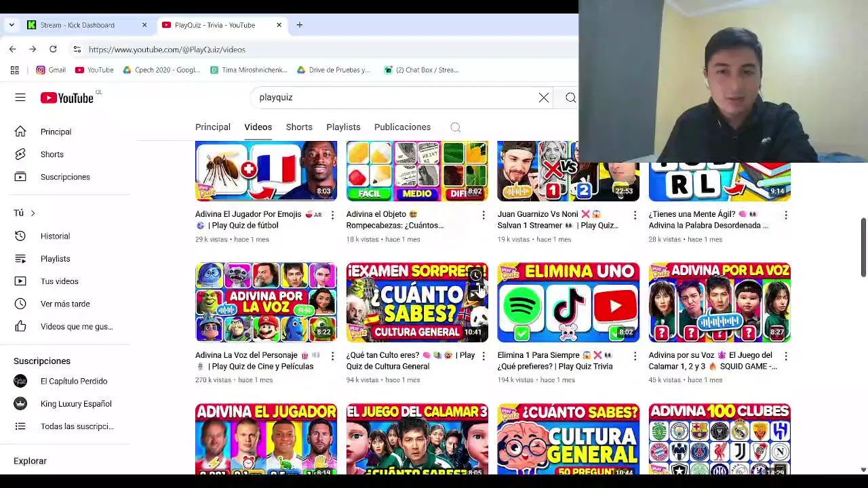Viewport: 868px width, 488px height.
Task: Open the Cpech 2020 Google Drive bookmark
Action: click(x=161, y=70)
